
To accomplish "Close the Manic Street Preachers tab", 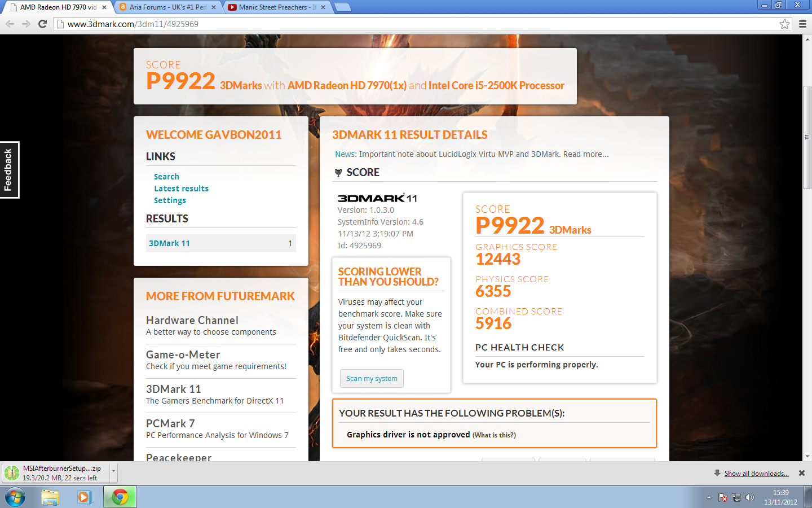I will coord(323,7).
